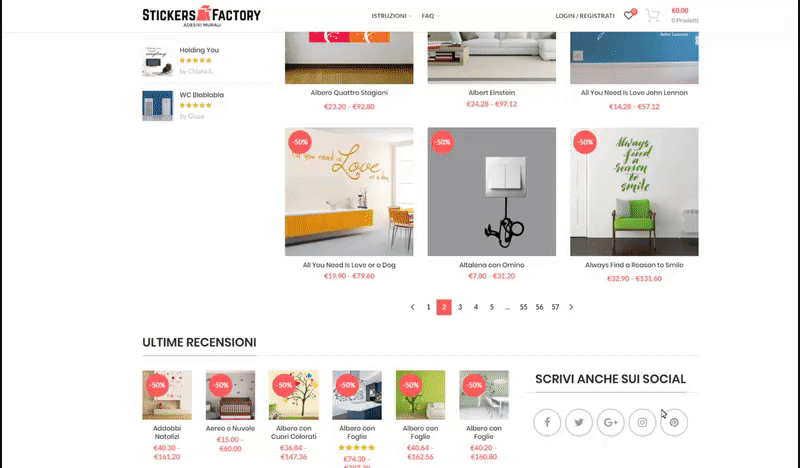This screenshot has height=468, width=800.
Task: Open WC Blablabla review thumbnail
Action: click(158, 106)
